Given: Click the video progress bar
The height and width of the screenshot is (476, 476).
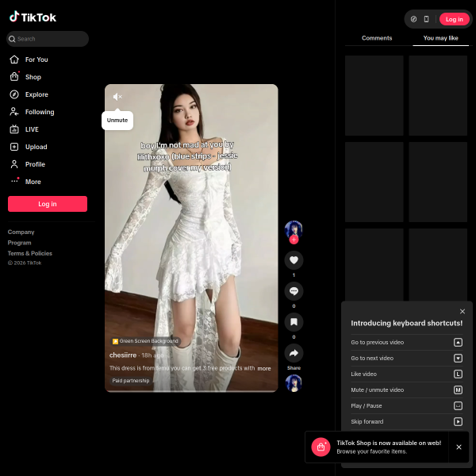Looking at the screenshot, I should point(191,391).
